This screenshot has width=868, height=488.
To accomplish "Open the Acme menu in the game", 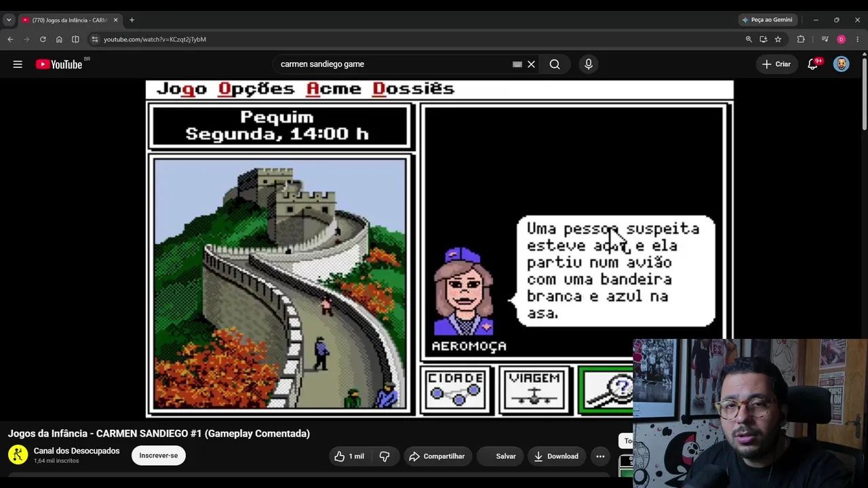I will 334,89.
